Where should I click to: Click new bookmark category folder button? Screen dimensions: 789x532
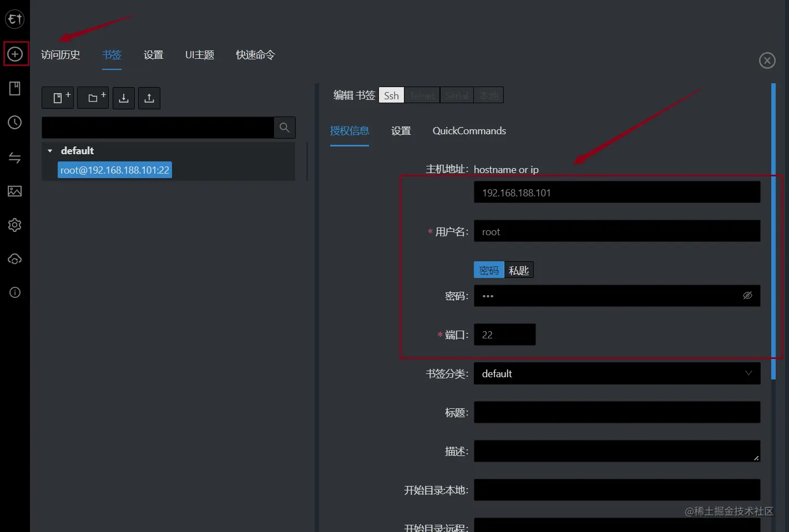[x=93, y=98]
